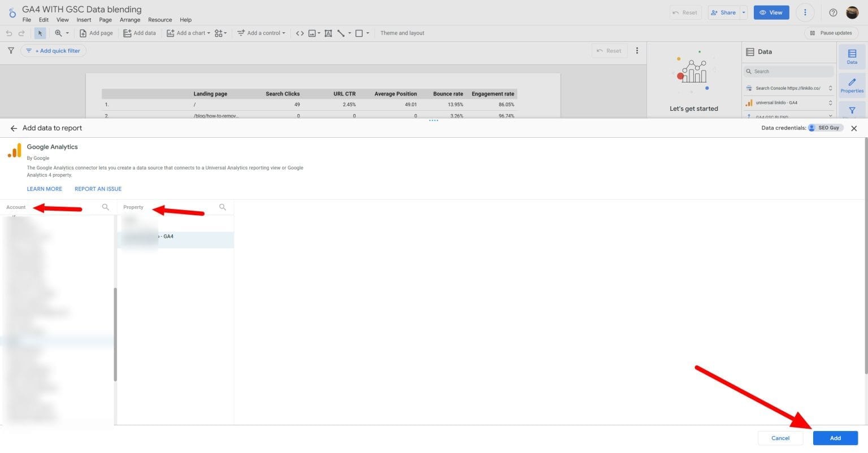Open the Add data tool
Image resolution: width=868 pixels, height=453 pixels.
(x=139, y=33)
